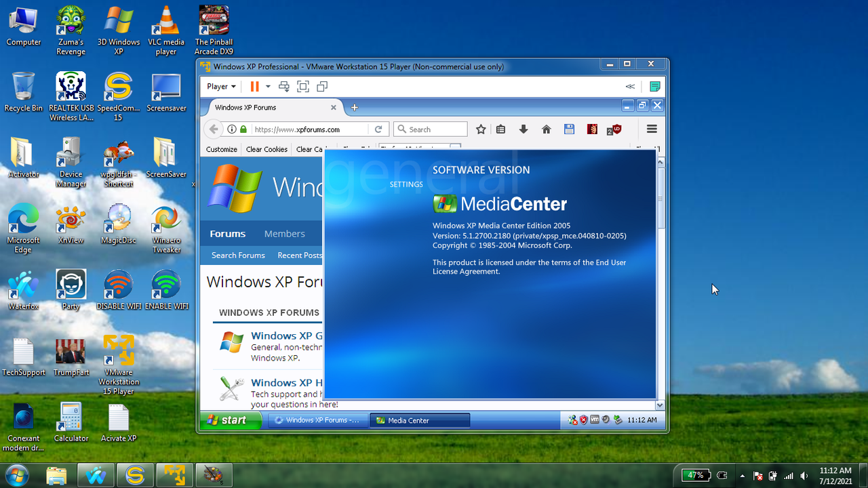Launch Winaero Tweaker shortcut
The width and height of the screenshot is (868, 488).
166,228
